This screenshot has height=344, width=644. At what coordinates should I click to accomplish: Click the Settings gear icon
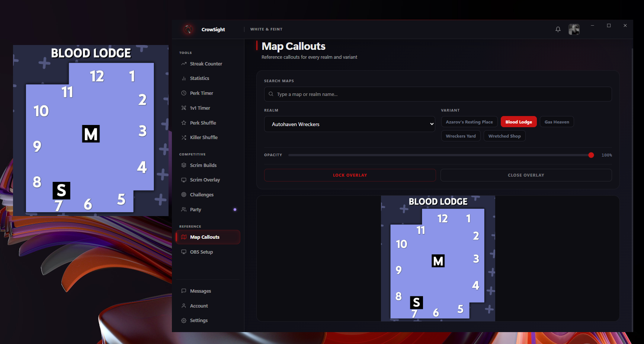coord(184,320)
